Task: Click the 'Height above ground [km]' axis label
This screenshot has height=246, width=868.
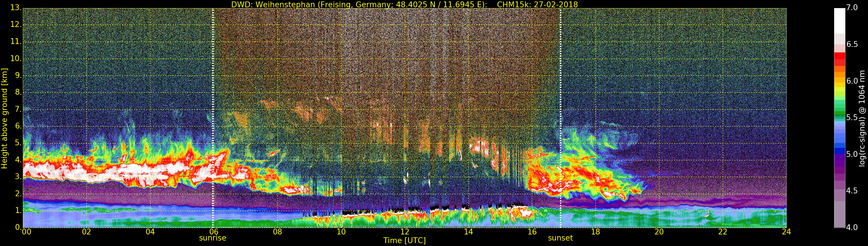Action: [x=4, y=118]
